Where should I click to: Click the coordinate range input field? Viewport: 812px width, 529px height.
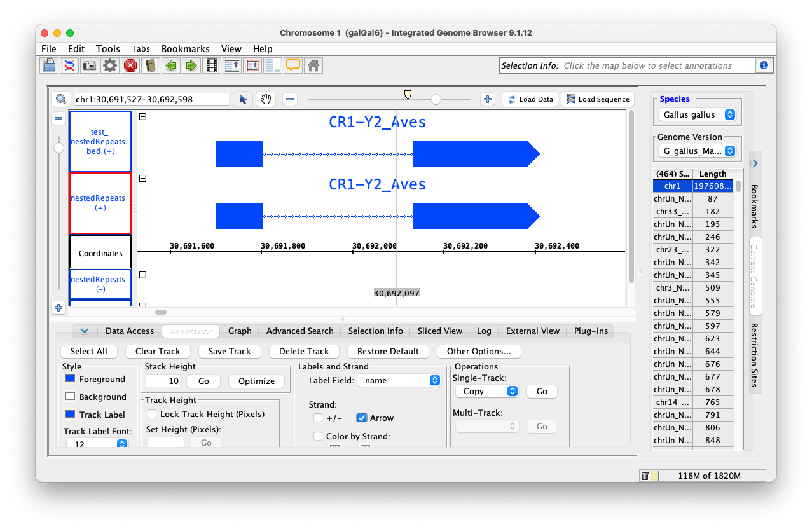coord(151,99)
